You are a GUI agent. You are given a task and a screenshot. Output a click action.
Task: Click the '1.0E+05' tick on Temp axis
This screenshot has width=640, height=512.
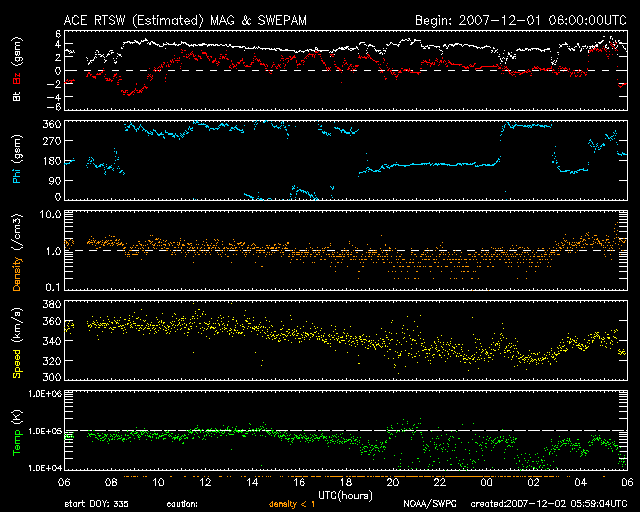(x=45, y=432)
